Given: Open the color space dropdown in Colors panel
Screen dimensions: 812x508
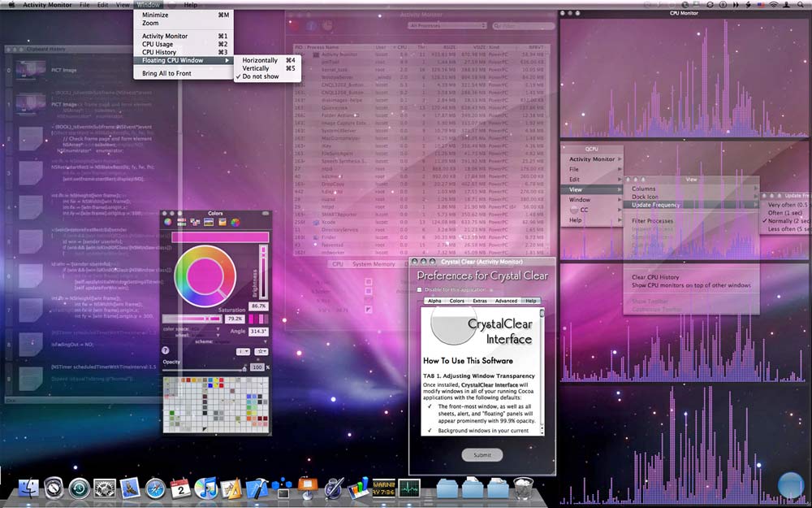Looking at the screenshot, I should tap(217, 328).
